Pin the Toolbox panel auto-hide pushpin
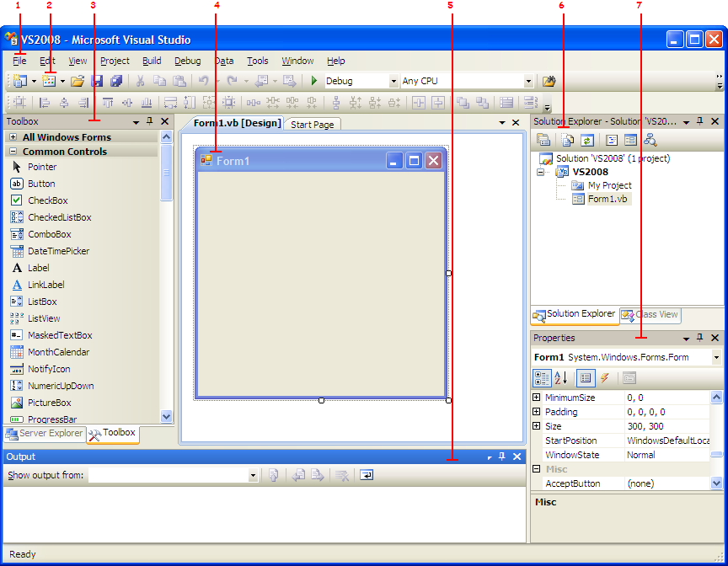Screen dimensions: 728x566 (x=149, y=120)
